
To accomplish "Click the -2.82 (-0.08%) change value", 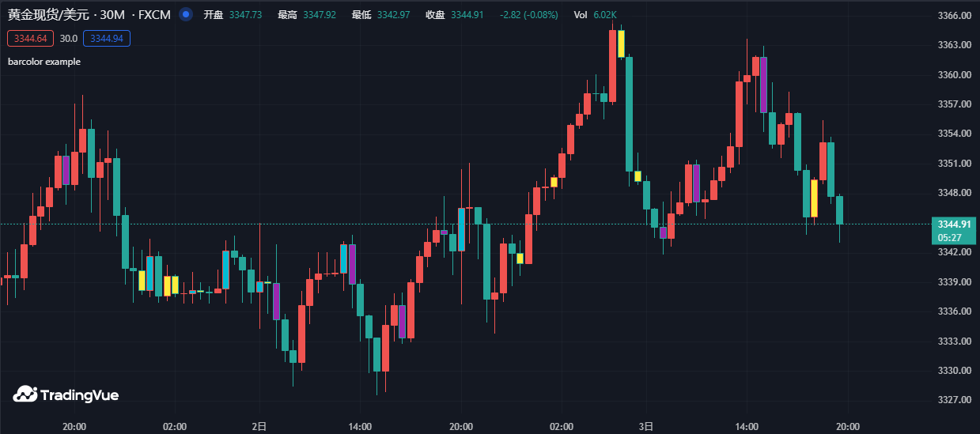I will coord(528,15).
